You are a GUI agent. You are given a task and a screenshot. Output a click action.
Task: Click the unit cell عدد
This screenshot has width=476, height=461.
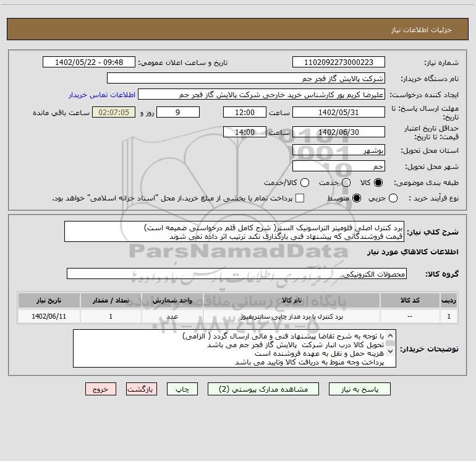point(172,317)
